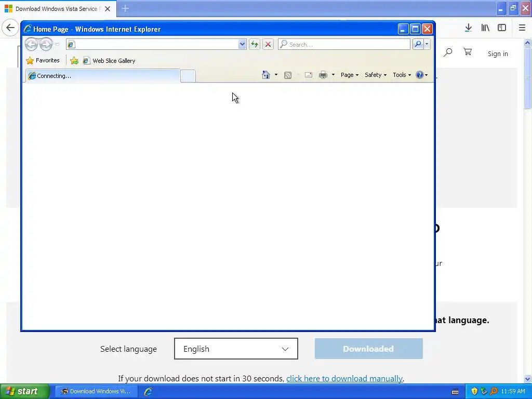
Task: Click the IE Home house icon
Action: (266, 75)
